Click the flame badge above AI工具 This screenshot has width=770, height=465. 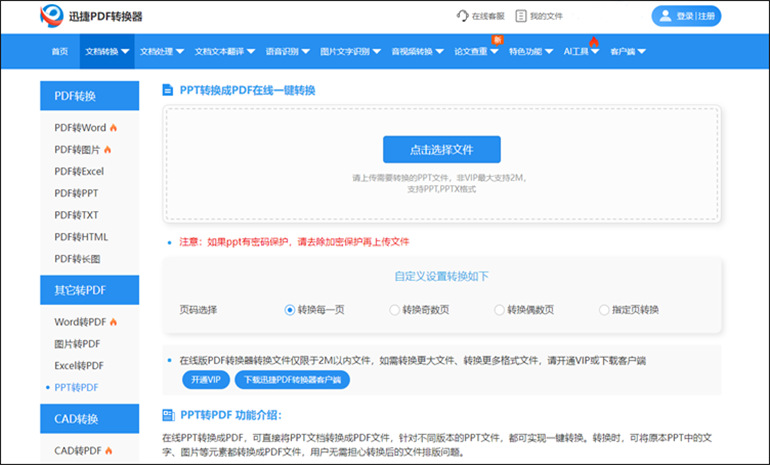(x=594, y=41)
